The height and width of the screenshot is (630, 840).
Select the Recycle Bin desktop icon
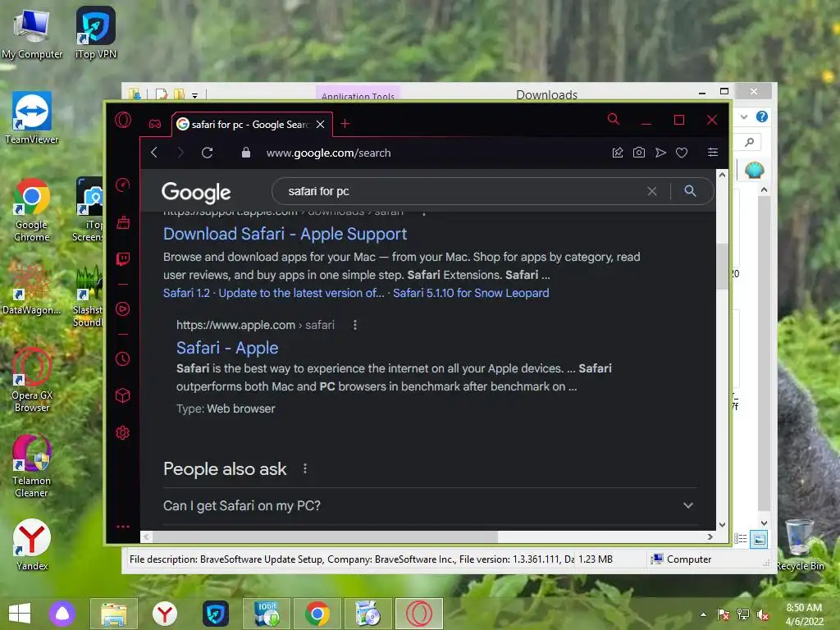coord(801,545)
